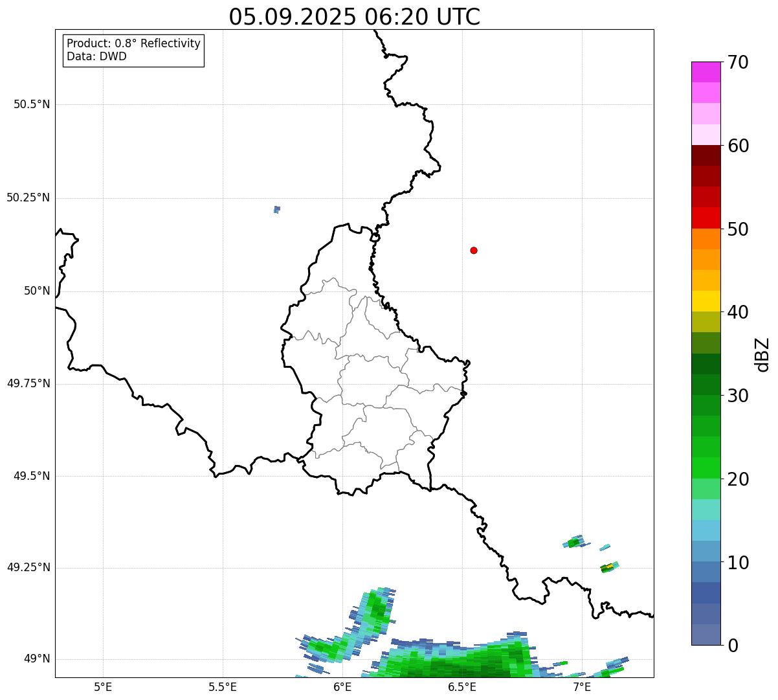Click the 6.5°E longitude label
The width and height of the screenshot is (778, 700).
tap(462, 686)
